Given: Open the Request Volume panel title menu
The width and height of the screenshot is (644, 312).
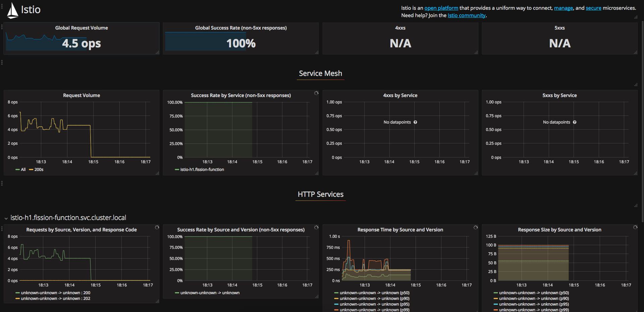Looking at the screenshot, I should point(82,95).
